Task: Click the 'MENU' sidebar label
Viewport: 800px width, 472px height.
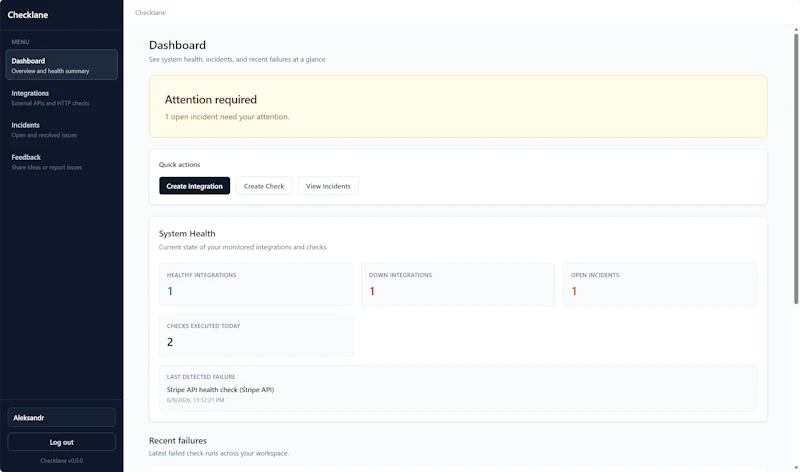Action: point(20,42)
